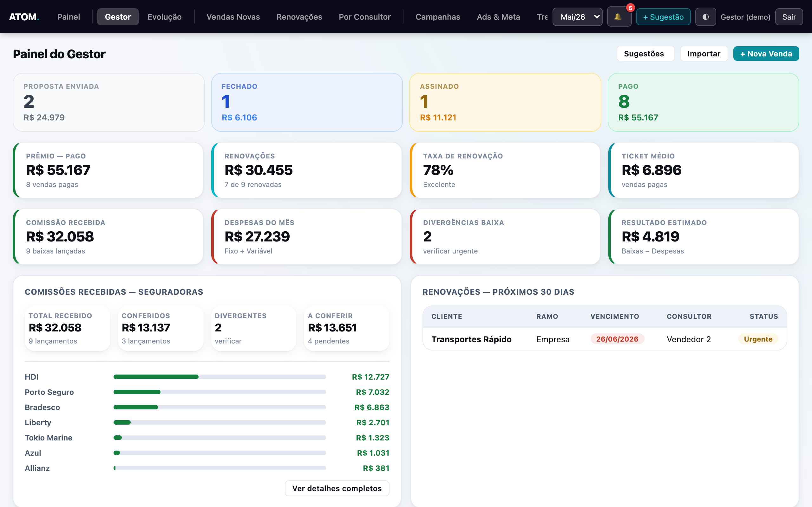Select the Fechado pipeline card

pyautogui.click(x=307, y=102)
